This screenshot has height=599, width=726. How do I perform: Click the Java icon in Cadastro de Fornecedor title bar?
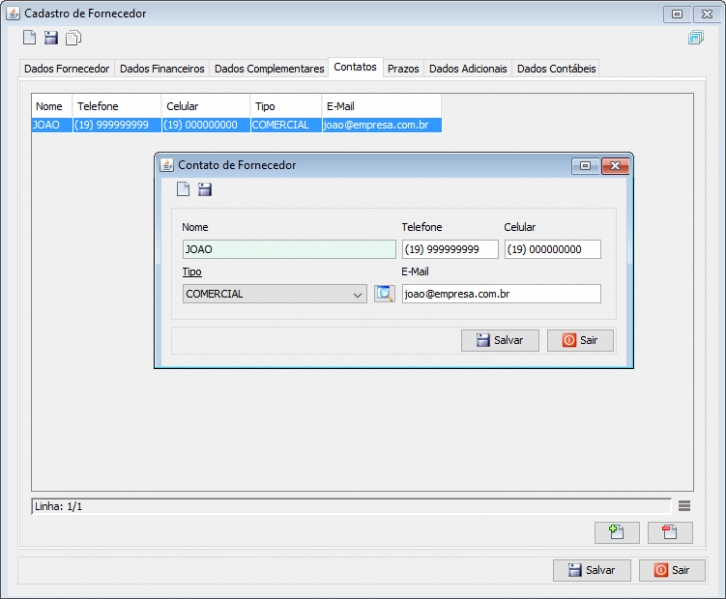[13, 13]
